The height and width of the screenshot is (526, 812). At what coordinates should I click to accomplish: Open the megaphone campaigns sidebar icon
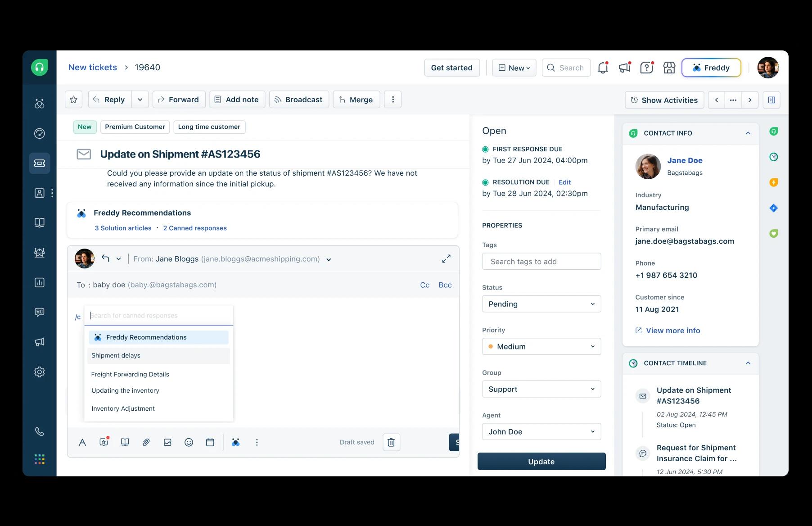40,342
